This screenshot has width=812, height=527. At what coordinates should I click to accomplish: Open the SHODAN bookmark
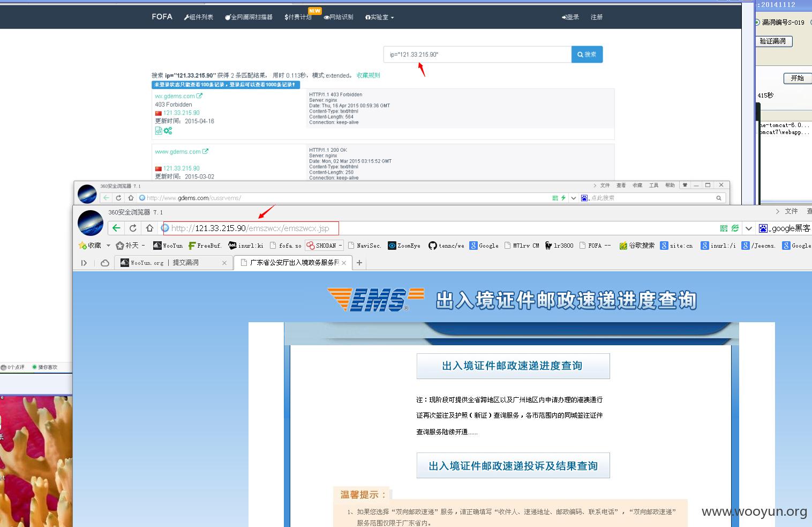click(x=324, y=246)
